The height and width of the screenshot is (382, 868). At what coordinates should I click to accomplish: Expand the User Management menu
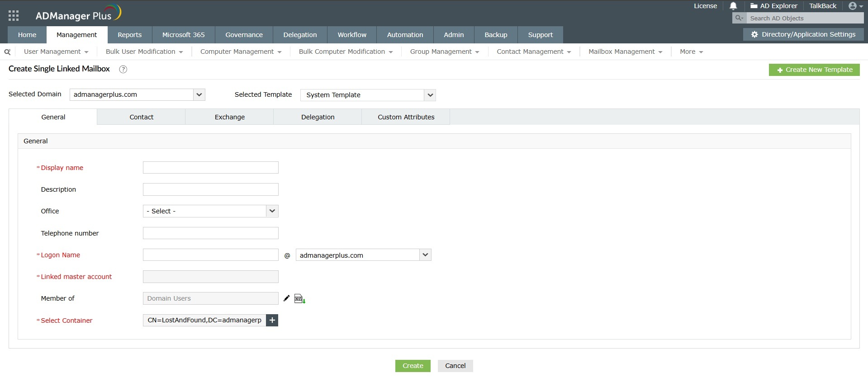coord(56,52)
